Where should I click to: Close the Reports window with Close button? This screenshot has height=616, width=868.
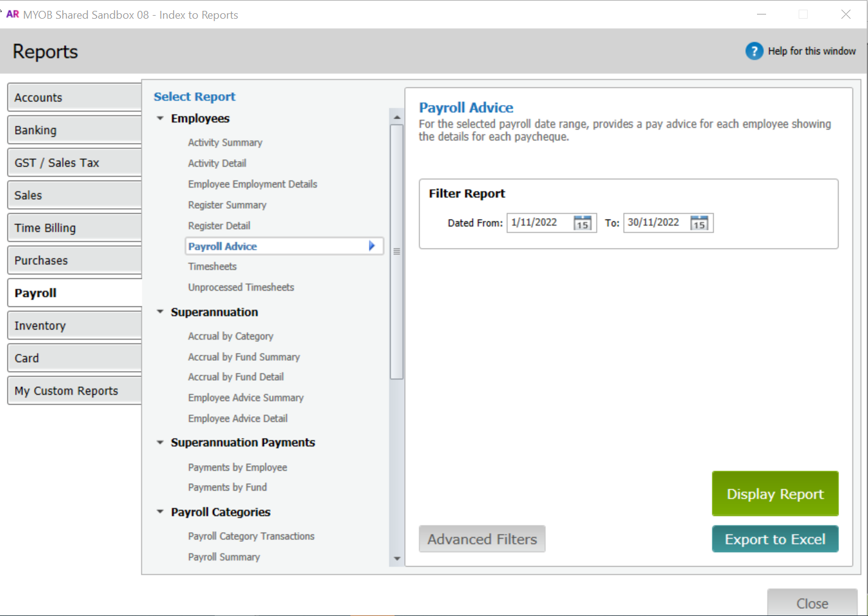click(812, 603)
